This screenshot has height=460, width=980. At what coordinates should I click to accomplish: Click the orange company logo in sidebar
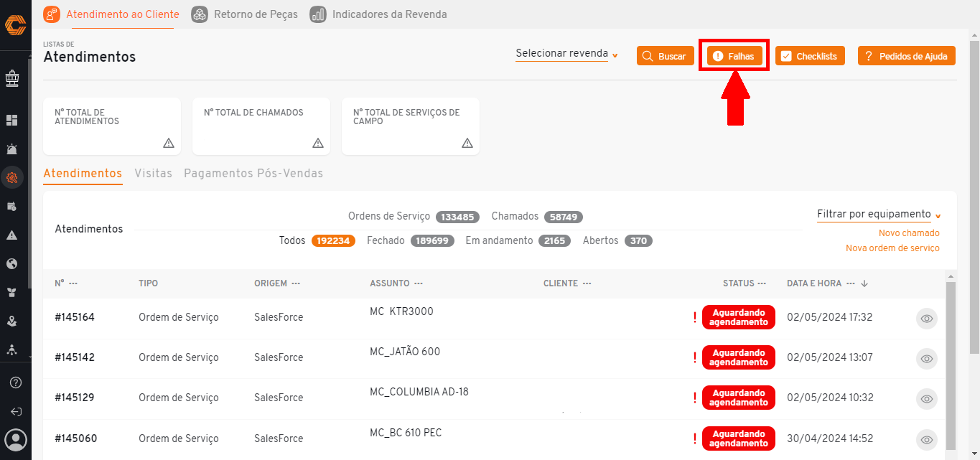coord(15,25)
